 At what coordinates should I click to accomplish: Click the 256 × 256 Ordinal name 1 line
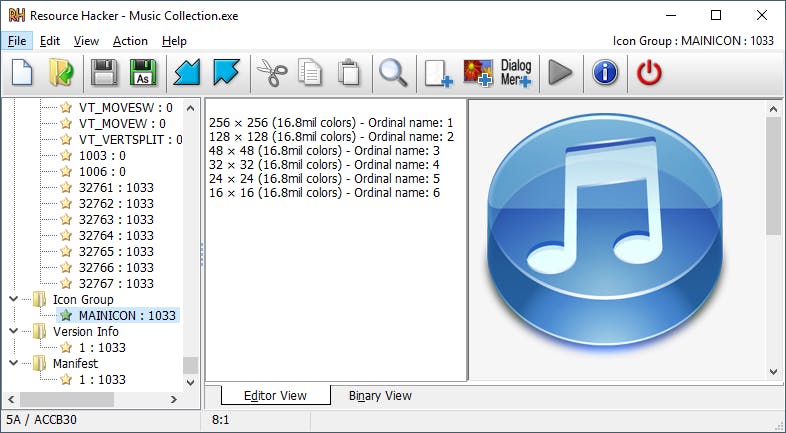(331, 122)
